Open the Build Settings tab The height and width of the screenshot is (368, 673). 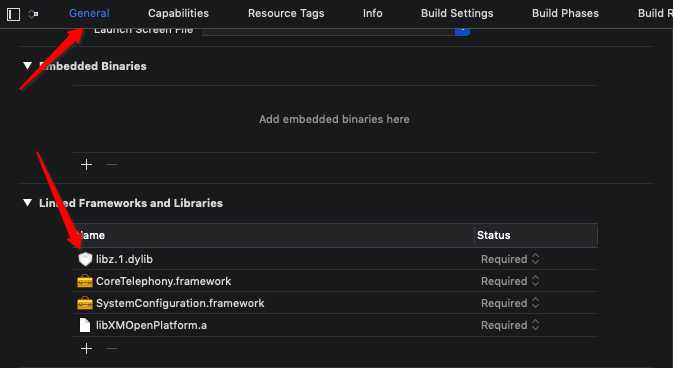point(457,13)
